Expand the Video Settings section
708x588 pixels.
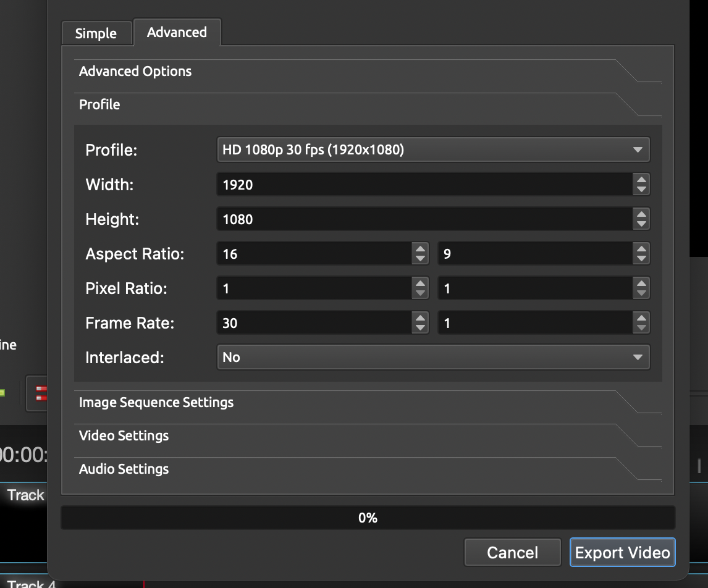[368, 435]
